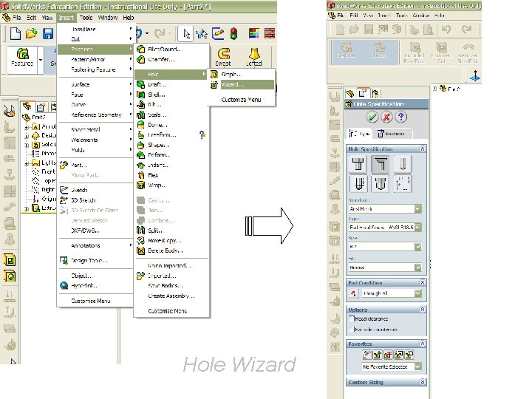Expand the Reference Geometry submenu

pos(95,115)
